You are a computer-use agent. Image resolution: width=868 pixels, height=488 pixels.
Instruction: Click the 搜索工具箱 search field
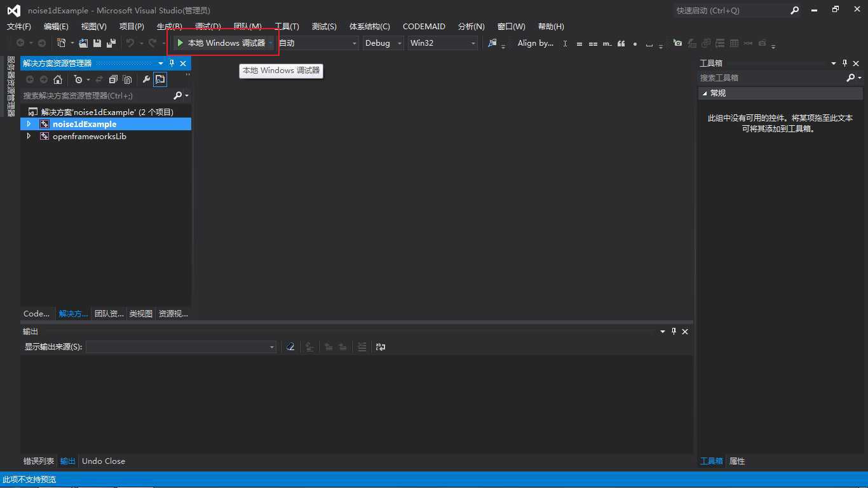pyautogui.click(x=771, y=78)
